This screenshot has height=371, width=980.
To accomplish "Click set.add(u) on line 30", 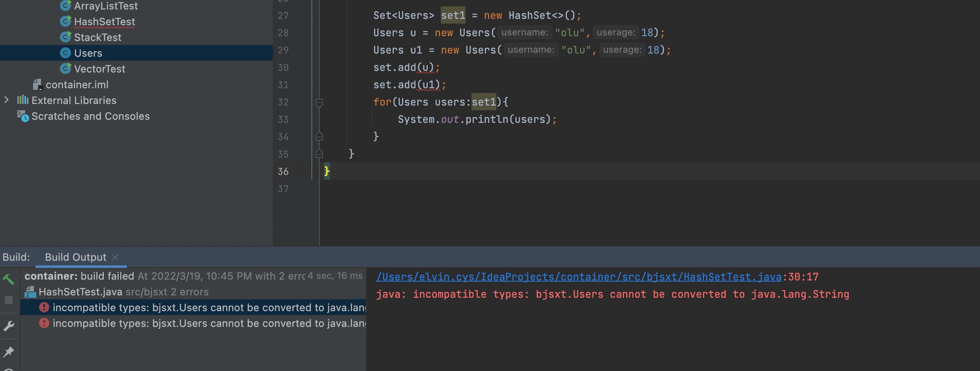I will 406,67.
